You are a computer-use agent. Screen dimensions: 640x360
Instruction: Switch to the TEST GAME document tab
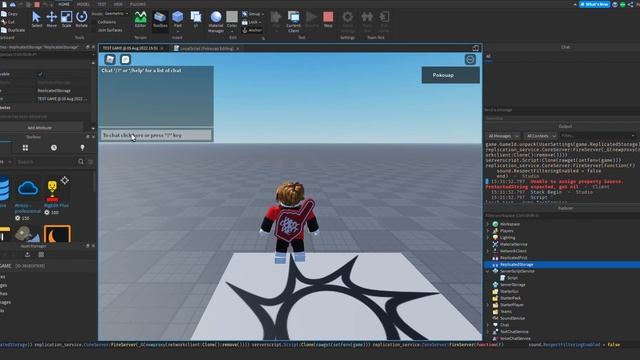click(133, 48)
